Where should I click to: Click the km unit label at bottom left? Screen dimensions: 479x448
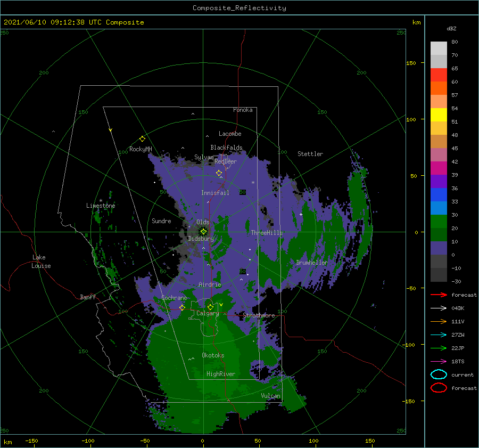pyautogui.click(x=7, y=442)
